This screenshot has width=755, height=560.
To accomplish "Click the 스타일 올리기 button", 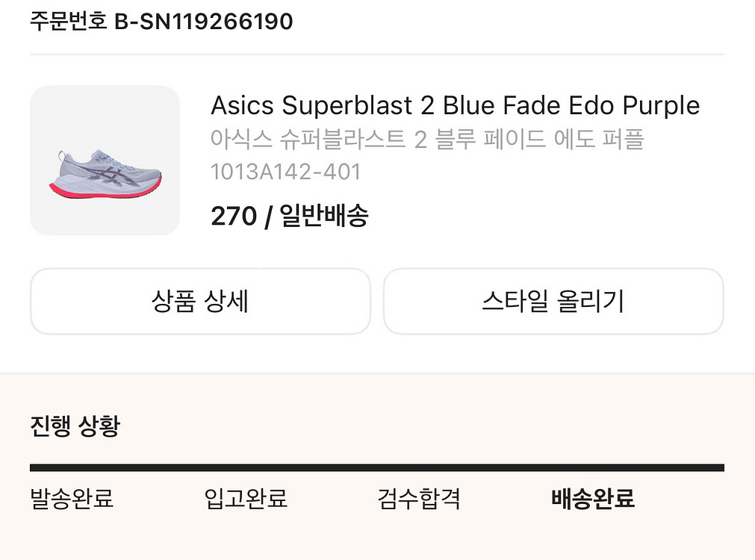I will pos(553,301).
